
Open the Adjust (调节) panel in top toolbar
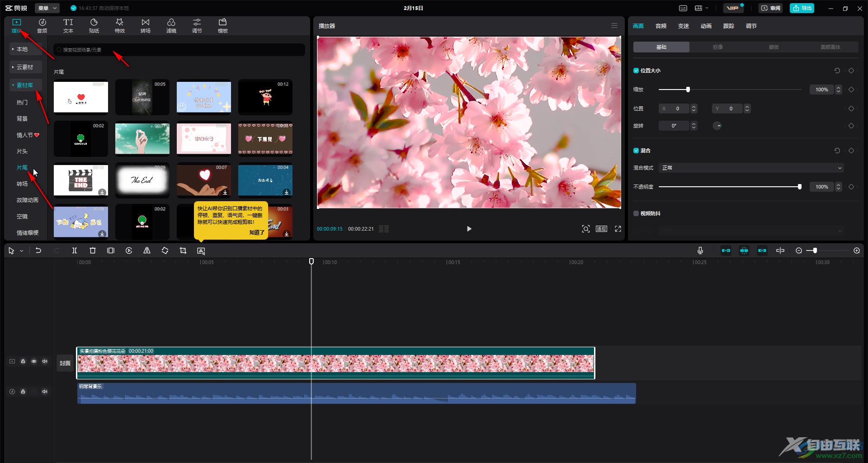tap(197, 26)
